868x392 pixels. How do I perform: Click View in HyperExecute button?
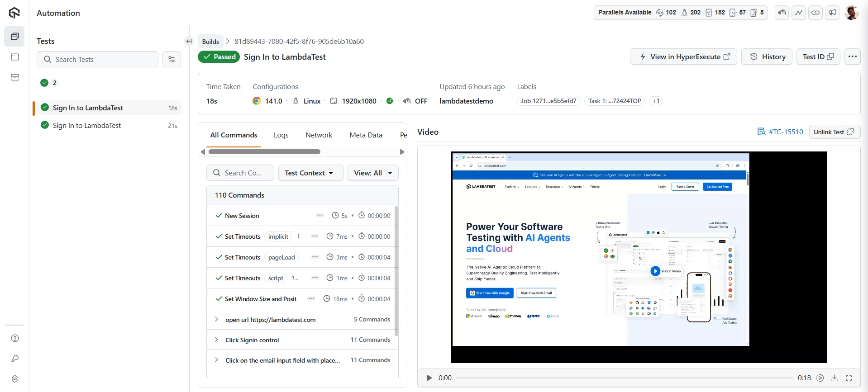(683, 57)
